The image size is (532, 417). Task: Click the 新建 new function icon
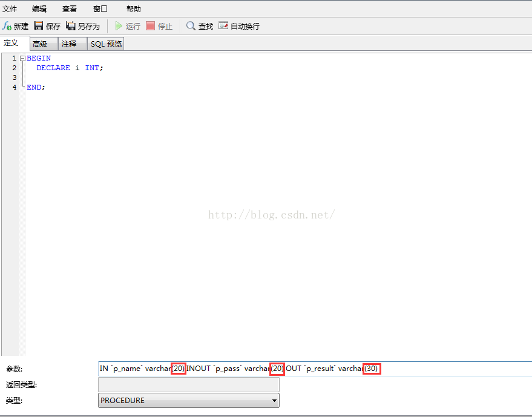(x=7, y=26)
